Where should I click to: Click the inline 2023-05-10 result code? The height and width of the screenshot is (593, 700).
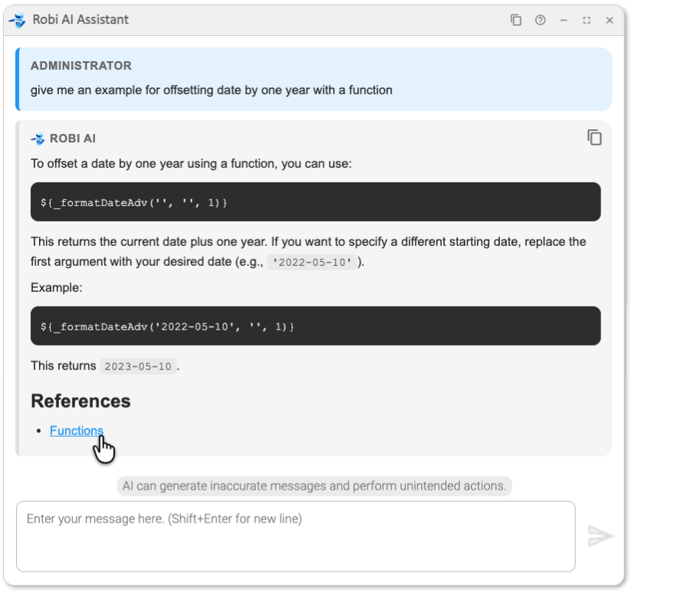click(x=138, y=366)
